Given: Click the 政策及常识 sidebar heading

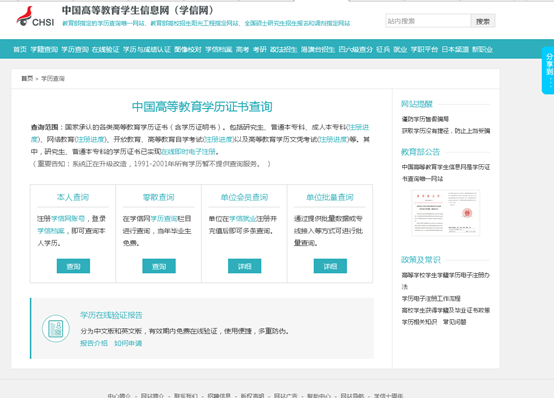Looking at the screenshot, I should coord(421,260).
